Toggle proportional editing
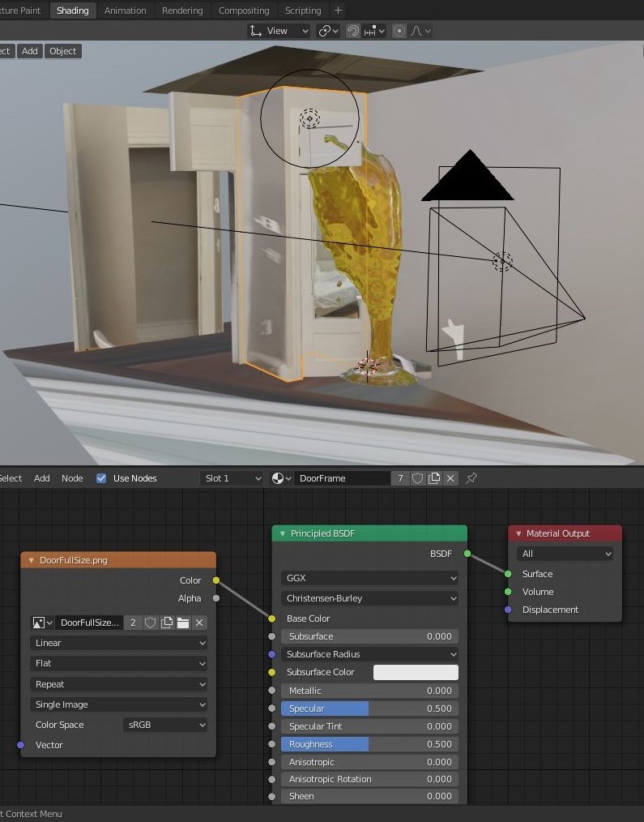The image size is (644, 822). click(x=399, y=31)
